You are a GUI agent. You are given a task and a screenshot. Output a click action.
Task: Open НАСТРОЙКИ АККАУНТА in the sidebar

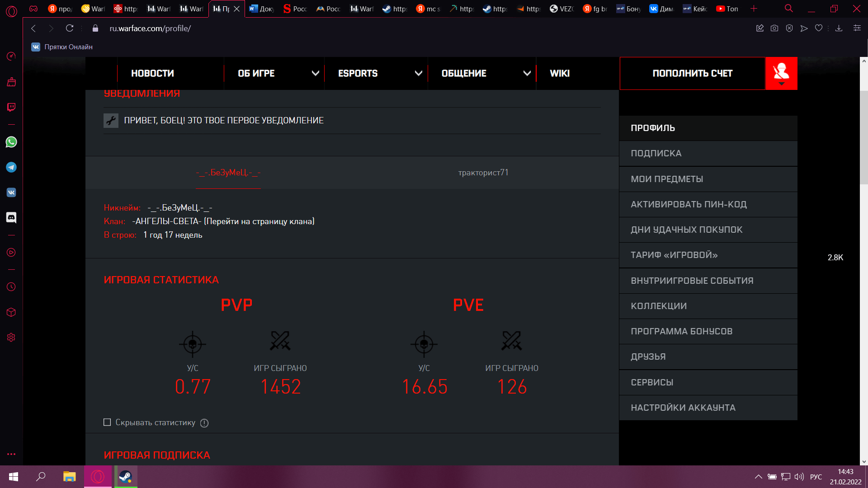pos(708,408)
